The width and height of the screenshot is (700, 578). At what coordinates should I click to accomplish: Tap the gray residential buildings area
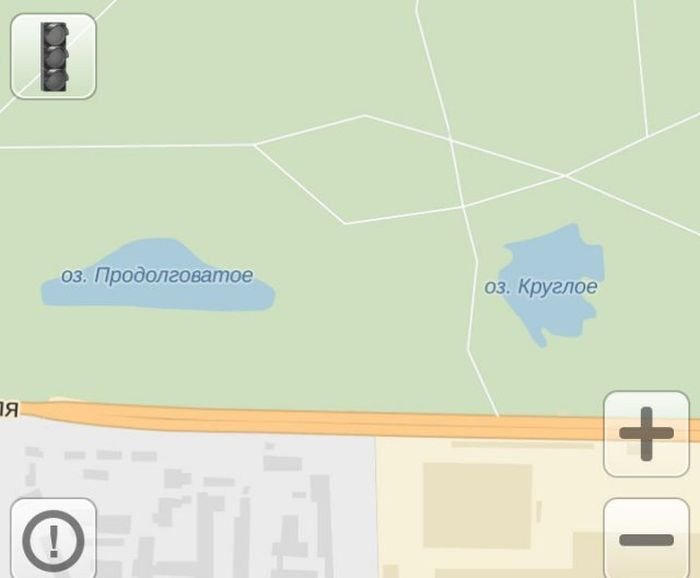click(x=188, y=504)
